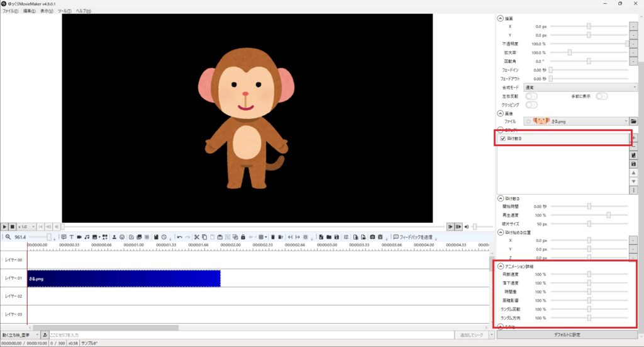Browse image file with folder icon
The image size is (644, 347).
(633, 122)
